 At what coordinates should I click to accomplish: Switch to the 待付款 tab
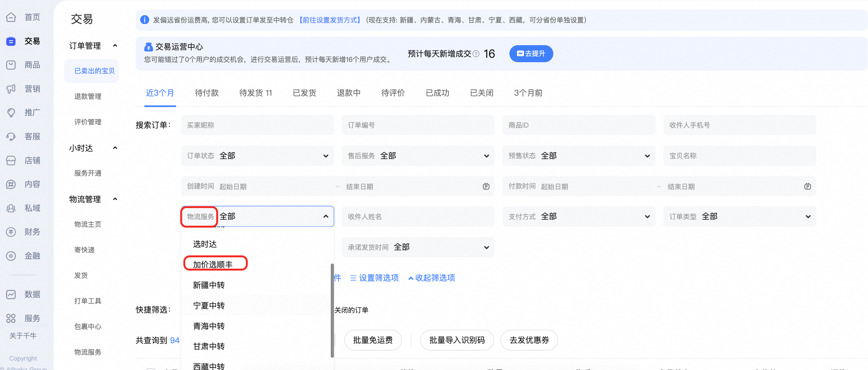click(206, 93)
